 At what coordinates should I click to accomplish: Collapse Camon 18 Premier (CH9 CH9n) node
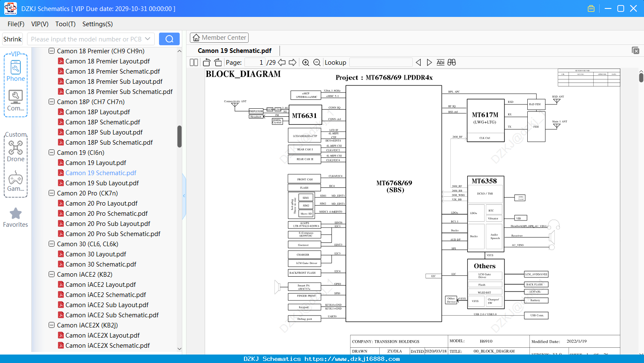click(x=52, y=51)
